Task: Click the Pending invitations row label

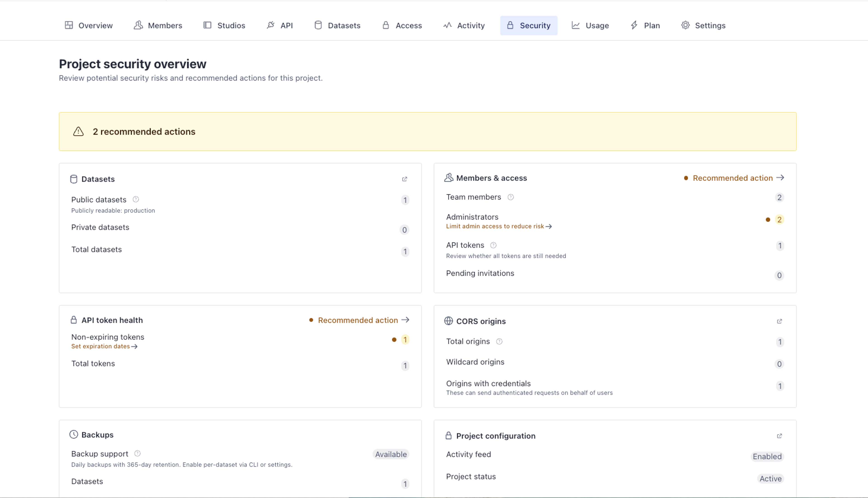Action: click(x=480, y=273)
